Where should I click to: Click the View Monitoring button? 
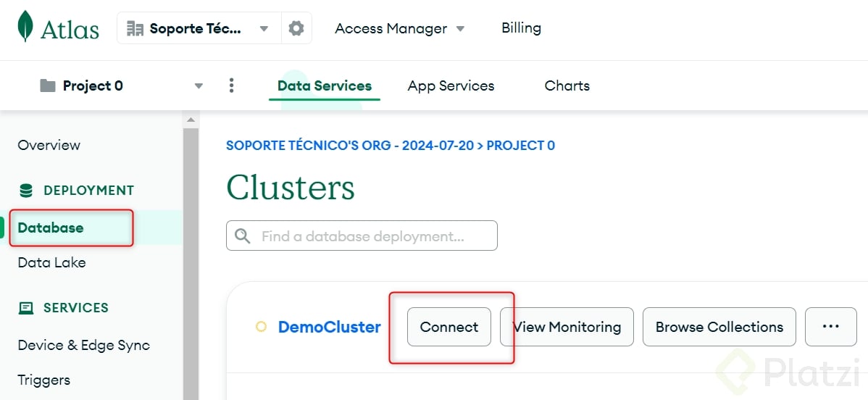click(x=567, y=327)
